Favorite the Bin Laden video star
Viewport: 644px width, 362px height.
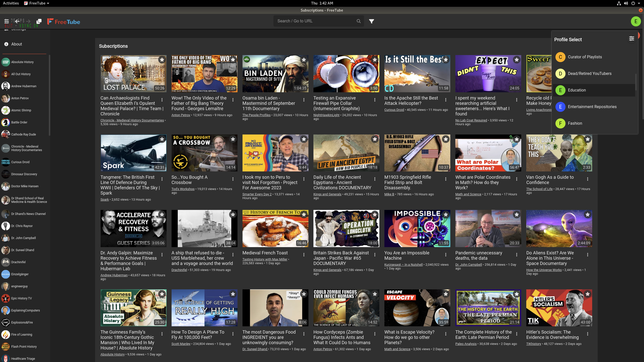304,60
